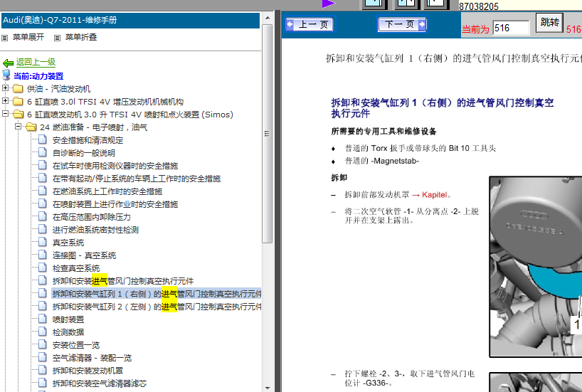Click the tree scrollbar up arrow
The height and width of the screenshot is (392, 582).
pyautogui.click(x=268, y=18)
